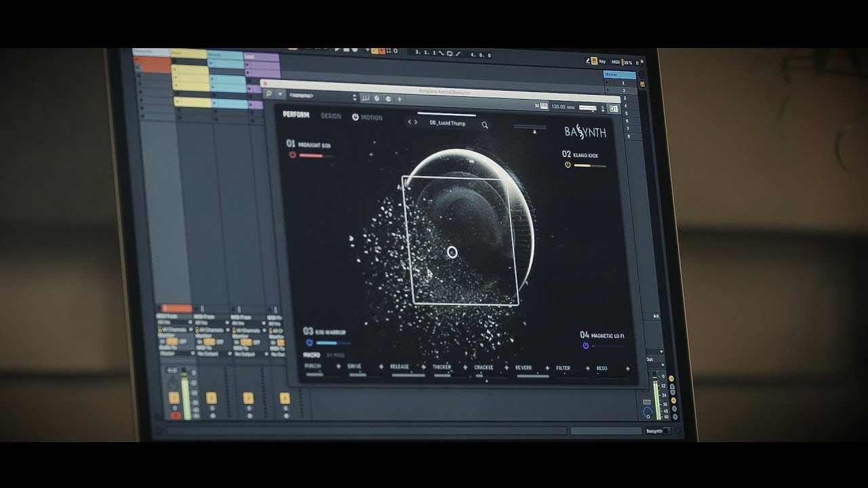
Task: Open the perform notes panel in header
Action: coord(366,98)
